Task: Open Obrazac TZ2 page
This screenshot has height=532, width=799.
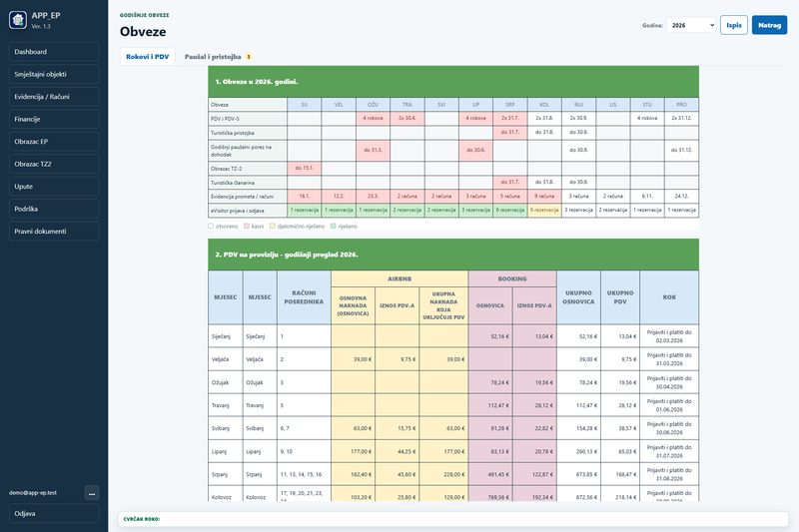Action: click(54, 164)
